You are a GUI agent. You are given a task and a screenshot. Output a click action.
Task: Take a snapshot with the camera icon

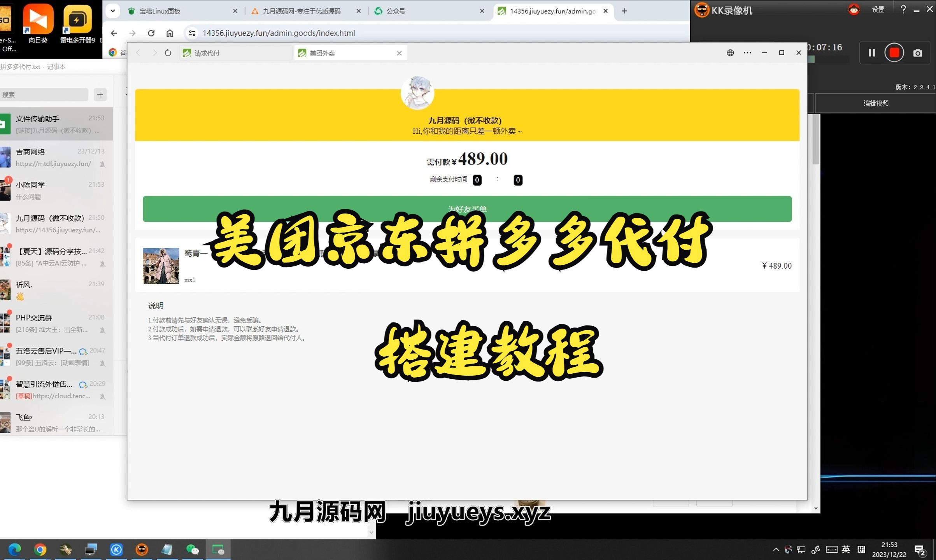point(917,53)
